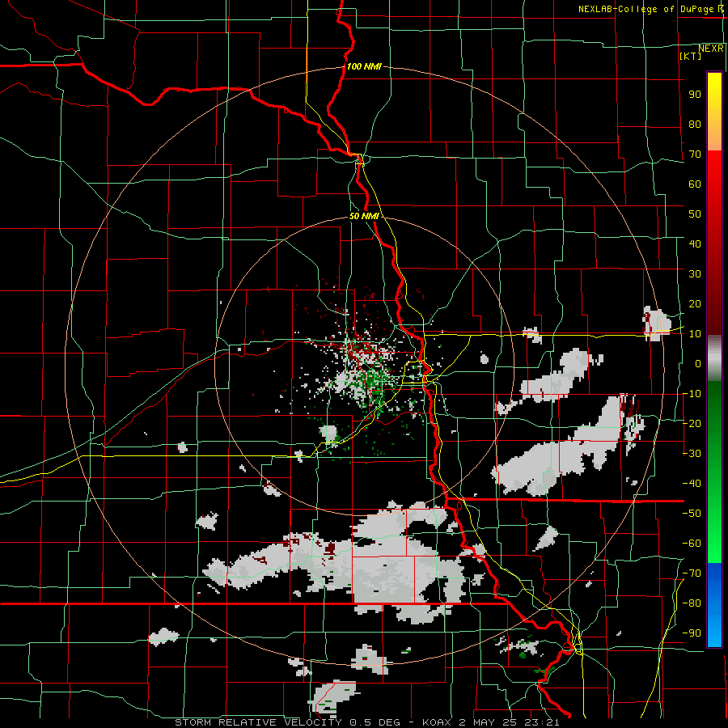Click the "-80" scale value
This screenshot has height=728, width=728.
(692, 603)
